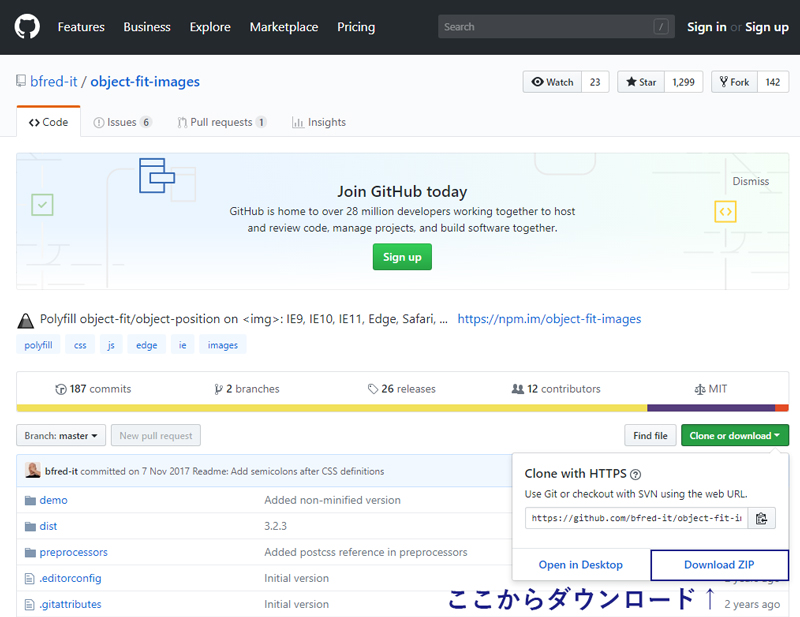Image resolution: width=800 pixels, height=617 pixels.
Task: Click the yellow segment of the language bar
Action: (x=332, y=408)
